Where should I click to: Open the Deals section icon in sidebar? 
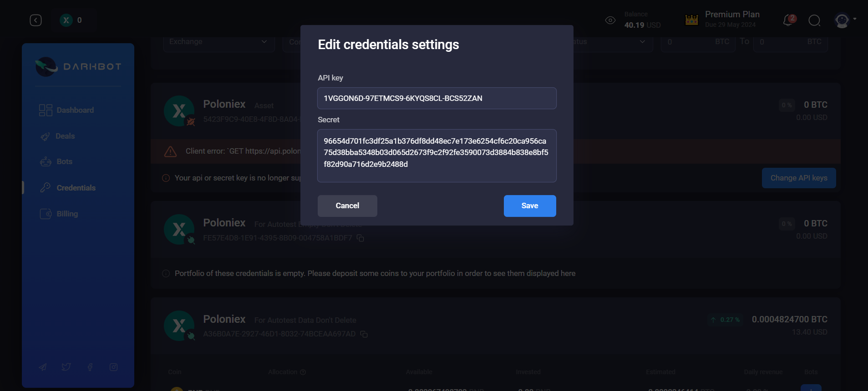pyautogui.click(x=46, y=136)
